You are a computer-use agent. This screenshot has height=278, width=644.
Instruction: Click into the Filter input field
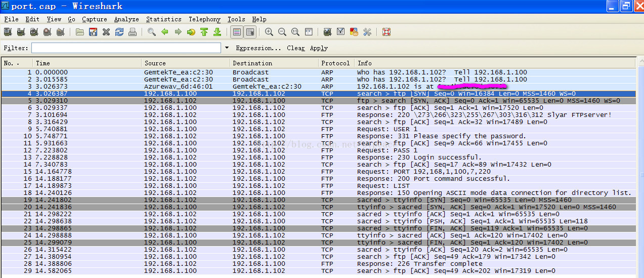click(126, 48)
